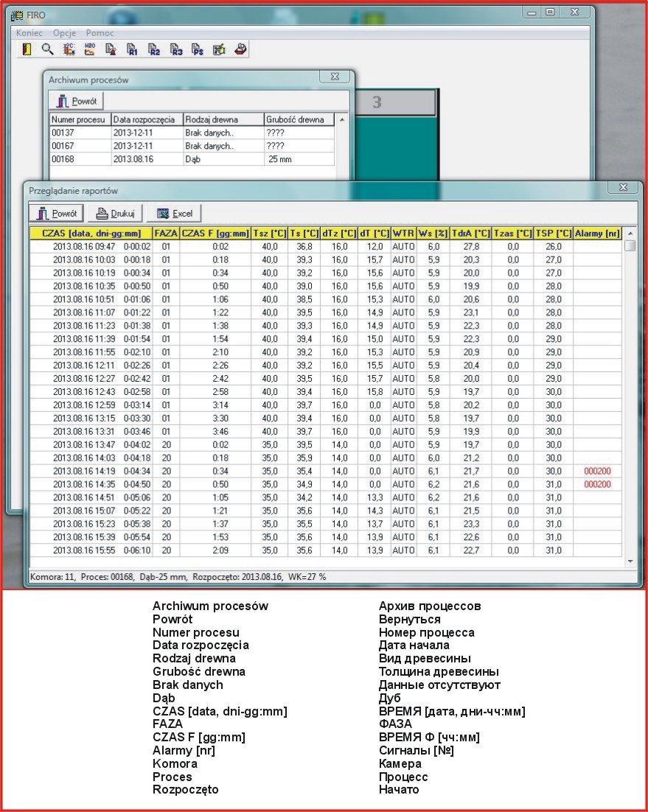Open the H2O humidity chart icon

pos(90,49)
